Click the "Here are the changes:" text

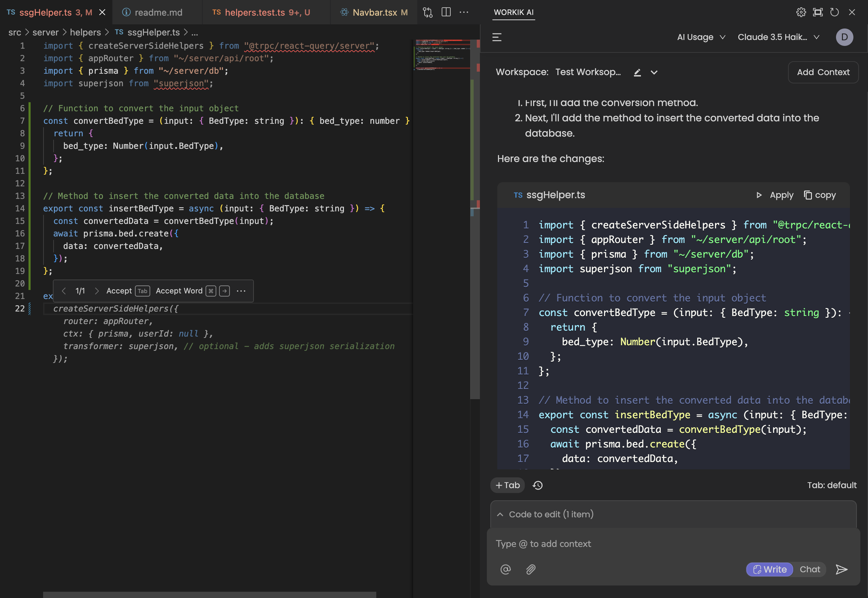pyautogui.click(x=550, y=159)
